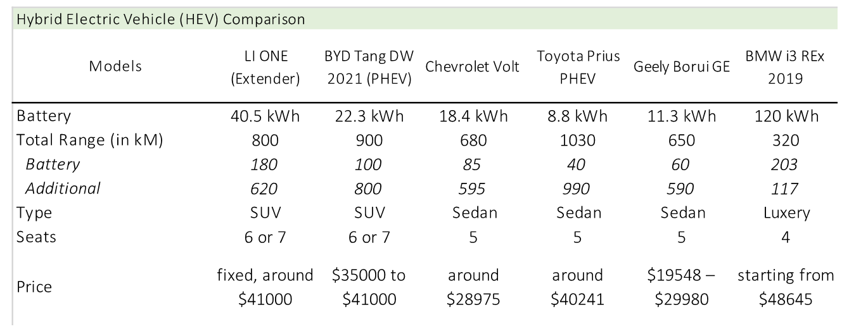This screenshot has width=868, height=336.
Task: Click the '1030' total range cell
Action: click(x=578, y=140)
